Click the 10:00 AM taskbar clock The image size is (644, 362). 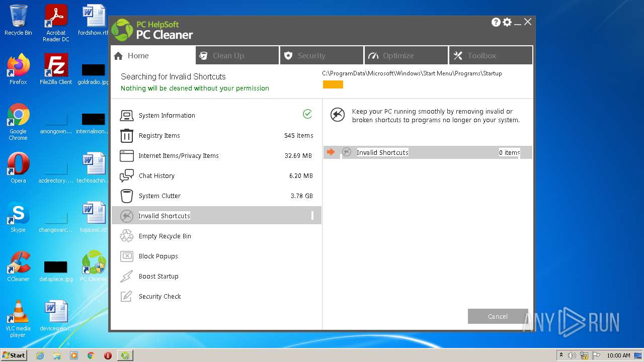(x=618, y=355)
